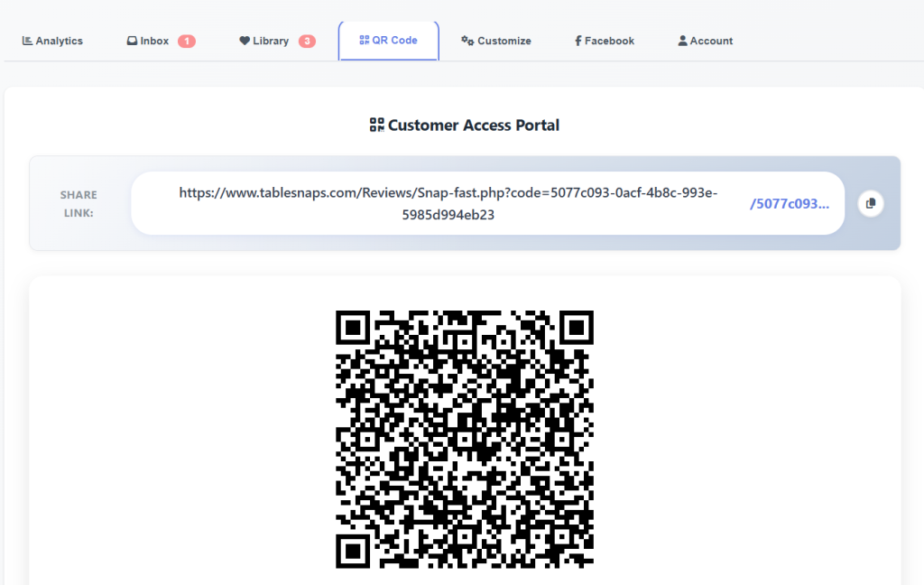Click the Facebook f logo icon
The width and height of the screenshot is (924, 585).
(x=578, y=41)
